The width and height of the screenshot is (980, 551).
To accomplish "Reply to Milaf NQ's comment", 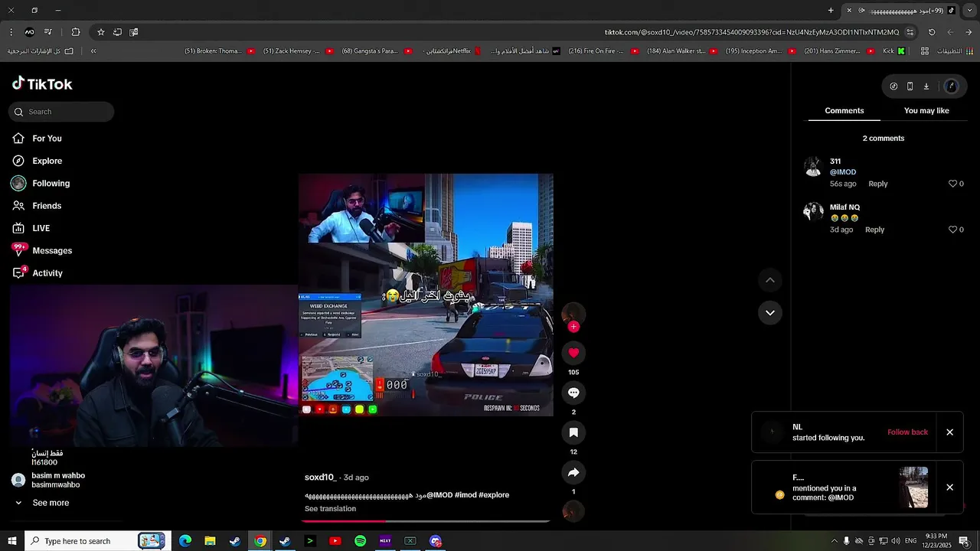I will [x=874, y=230].
